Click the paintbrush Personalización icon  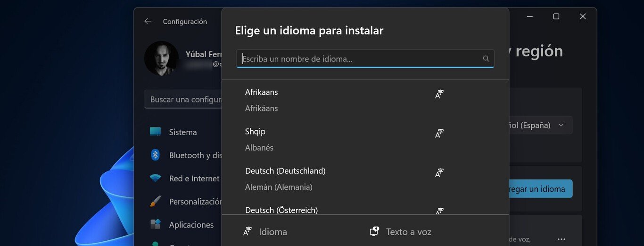click(x=155, y=202)
